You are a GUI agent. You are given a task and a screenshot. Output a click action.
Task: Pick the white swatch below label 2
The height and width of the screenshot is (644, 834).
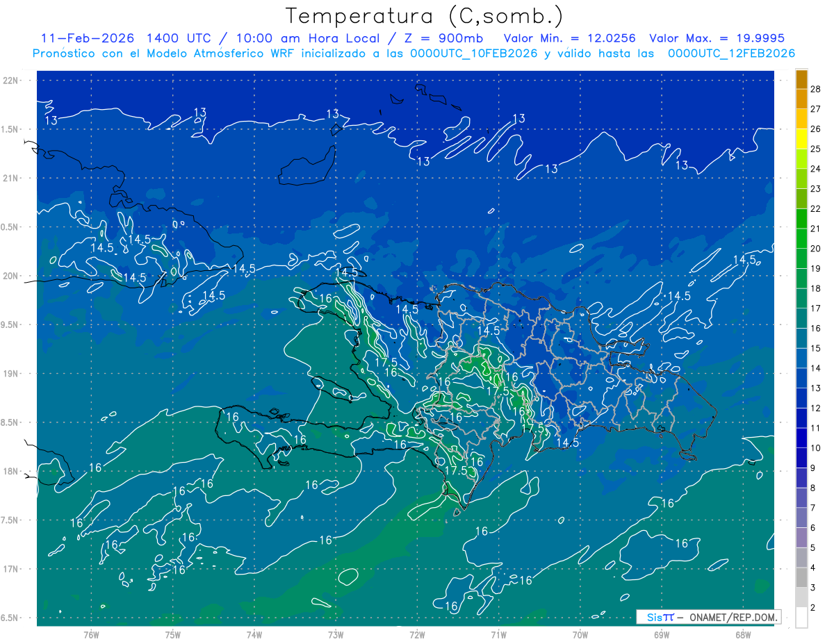pyautogui.click(x=801, y=618)
